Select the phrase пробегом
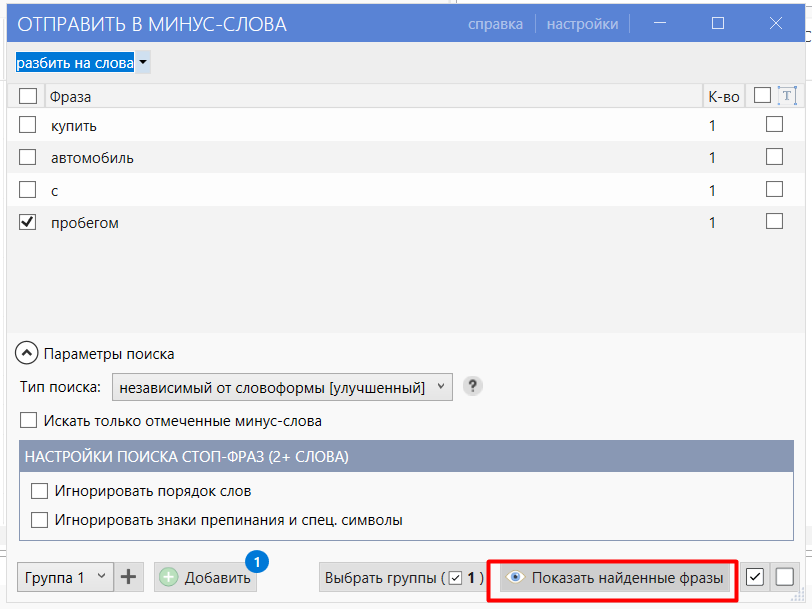 (x=84, y=223)
